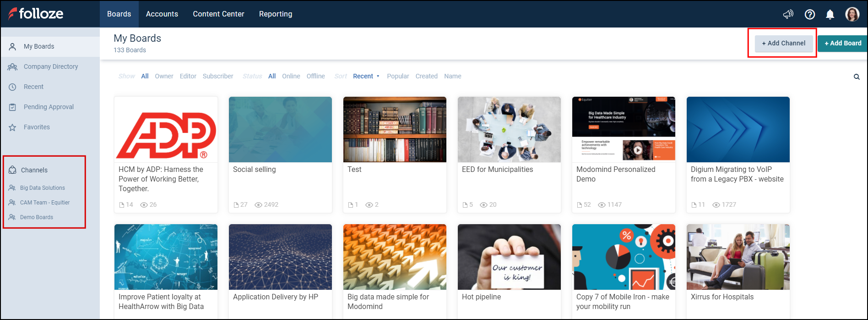Open Pending Approval in sidebar
Viewport: 868px width, 320px height.
click(49, 107)
